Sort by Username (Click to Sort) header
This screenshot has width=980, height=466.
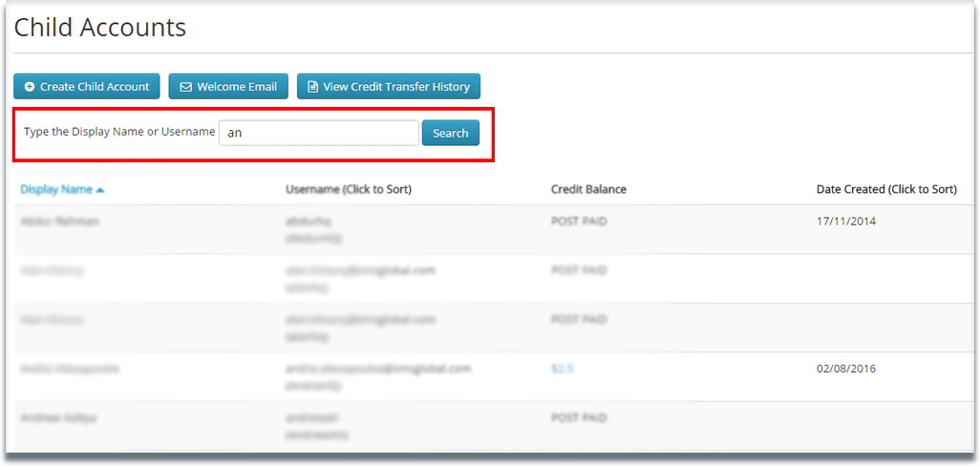[x=348, y=189]
